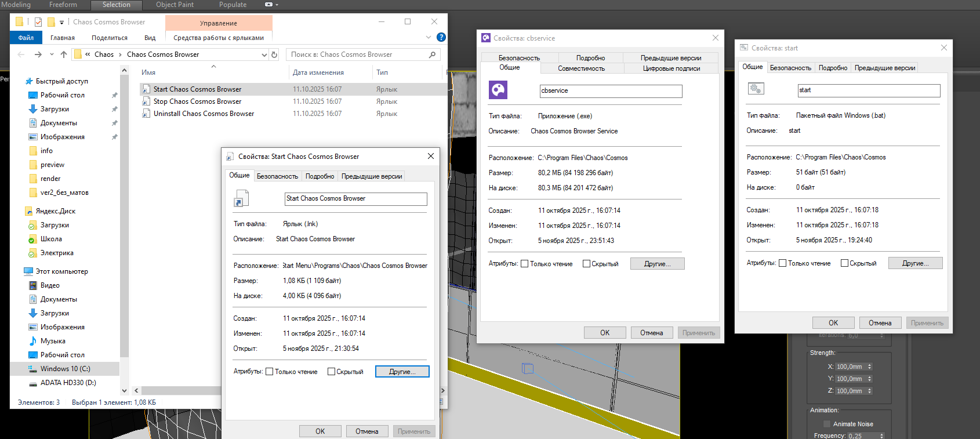The height and width of the screenshot is (439, 980).
Task: Click the cbservice application icon in its properties
Action: pyautogui.click(x=498, y=90)
